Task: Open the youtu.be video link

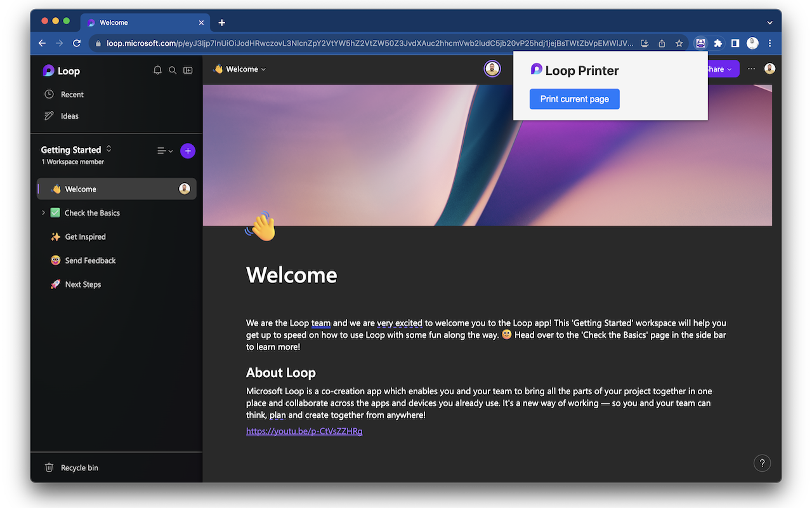Action: point(304,431)
